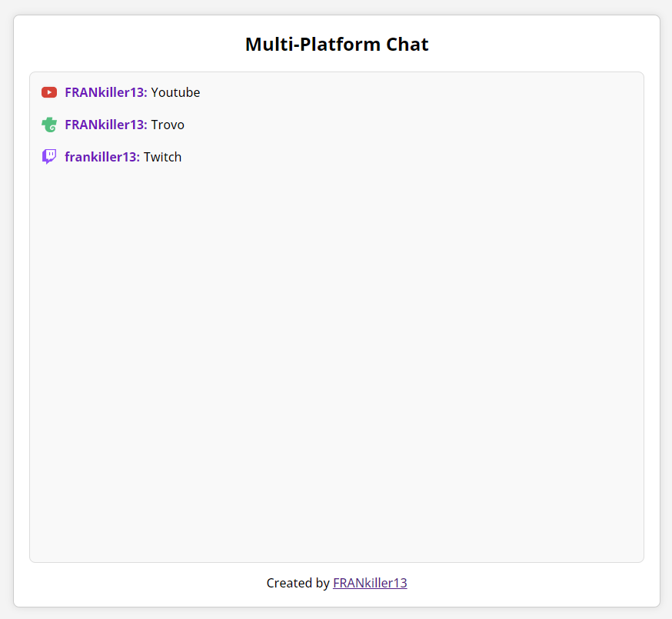
Task: Click the purple Twitch platform icon
Action: pyautogui.click(x=49, y=157)
